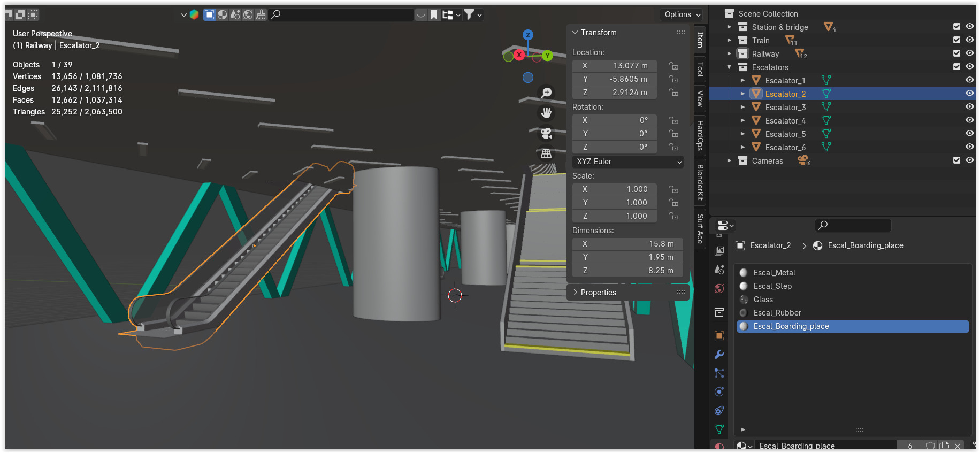
Task: Click the highlighted square icon in header group
Action: tap(209, 14)
